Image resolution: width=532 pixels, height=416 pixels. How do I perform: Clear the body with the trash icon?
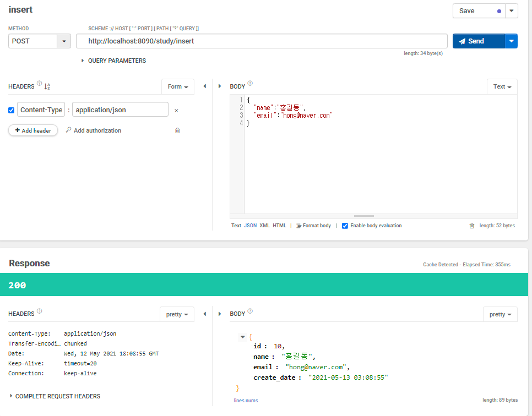471,226
